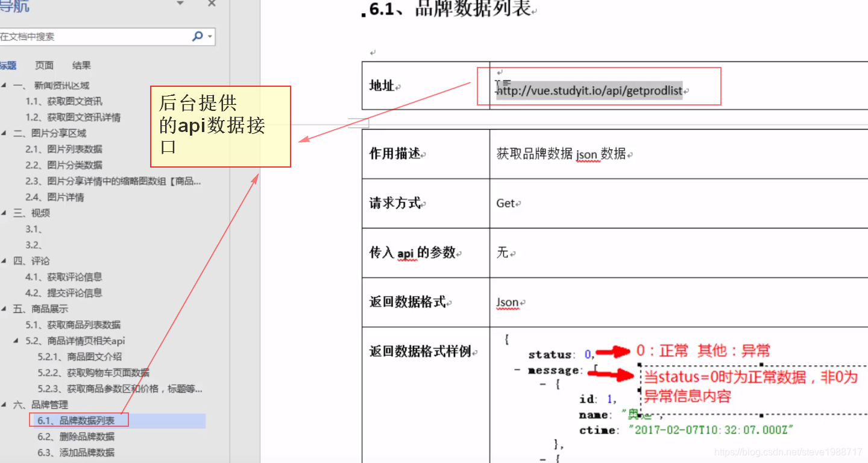Go to 1.1、获取图文资讯
The height and width of the screenshot is (463, 868).
pos(64,101)
